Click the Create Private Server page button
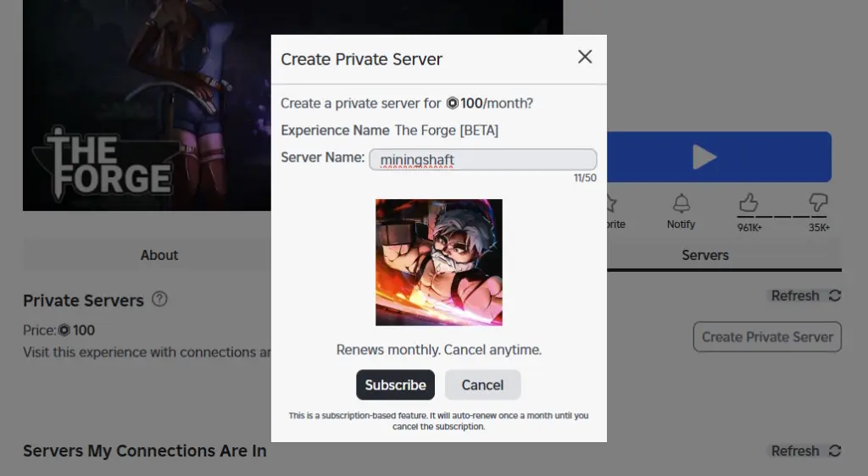The width and height of the screenshot is (868, 476). tap(767, 336)
